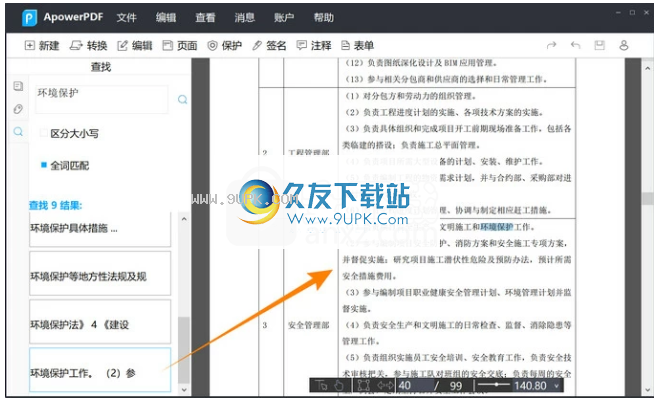Open the 保护 protect tool
This screenshot has width=654, height=404.
224,45
